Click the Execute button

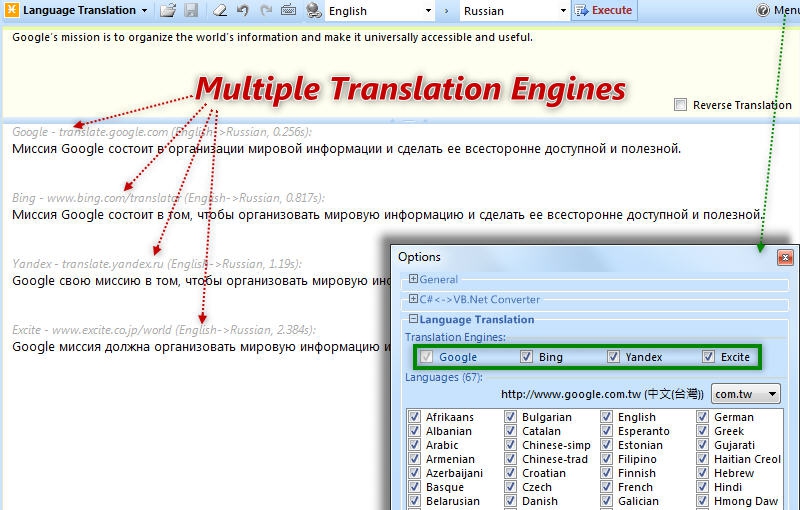pos(604,10)
